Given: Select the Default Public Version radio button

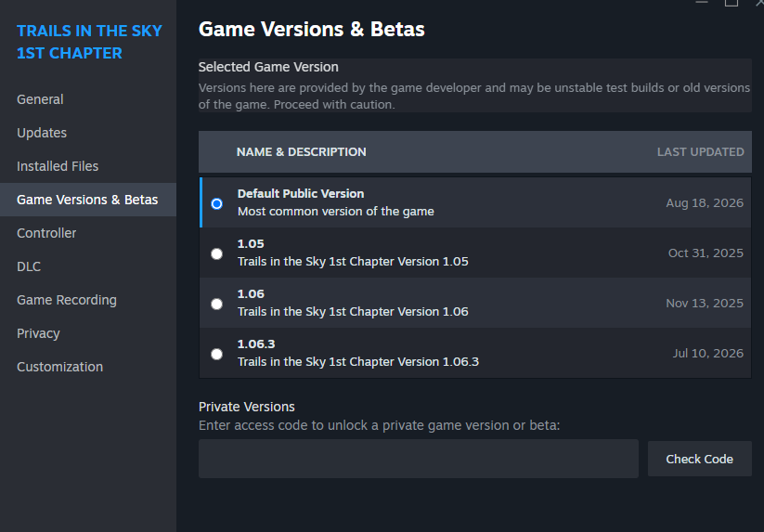Looking at the screenshot, I should [217, 203].
